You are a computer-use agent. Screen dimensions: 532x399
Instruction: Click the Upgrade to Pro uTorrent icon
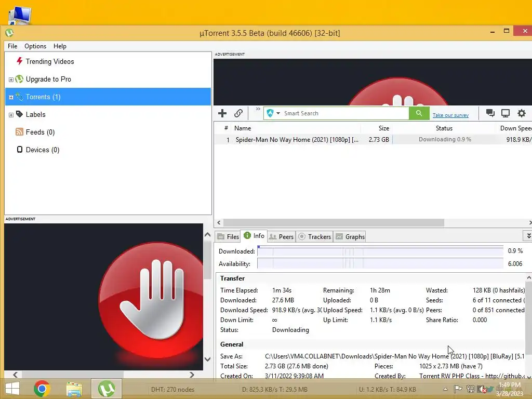click(19, 79)
